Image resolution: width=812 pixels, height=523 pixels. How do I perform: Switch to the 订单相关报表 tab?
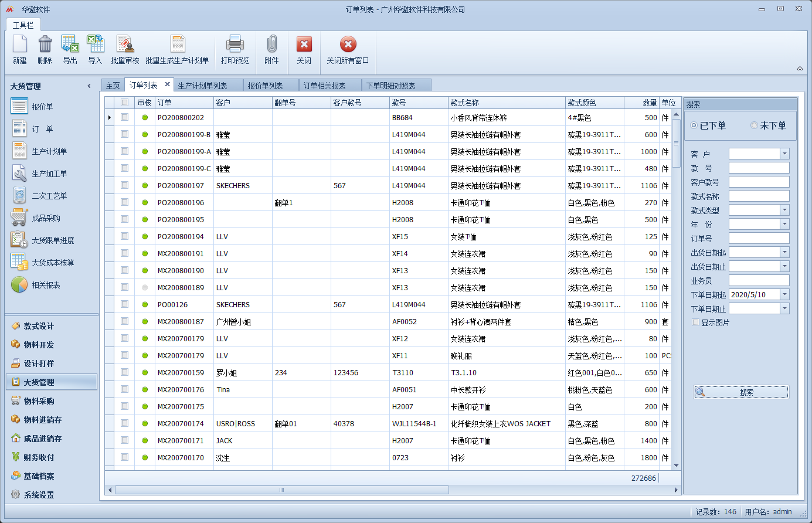pos(324,86)
